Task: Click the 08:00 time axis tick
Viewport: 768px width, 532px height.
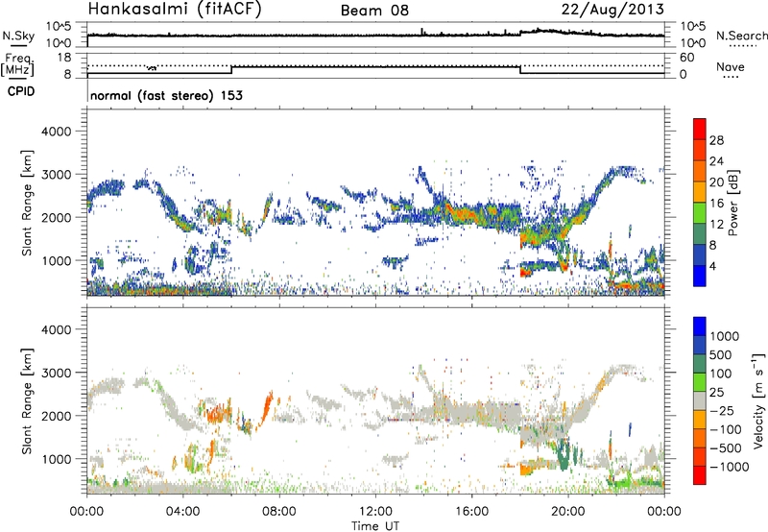Action: [x=279, y=512]
